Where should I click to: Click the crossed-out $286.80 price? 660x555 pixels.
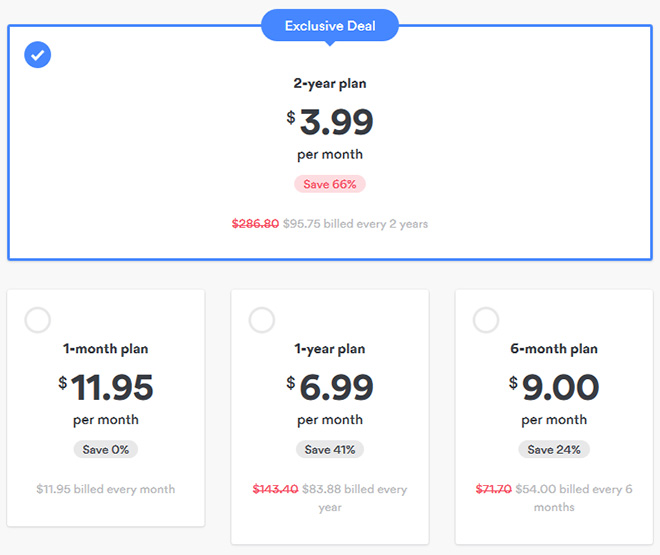[255, 224]
